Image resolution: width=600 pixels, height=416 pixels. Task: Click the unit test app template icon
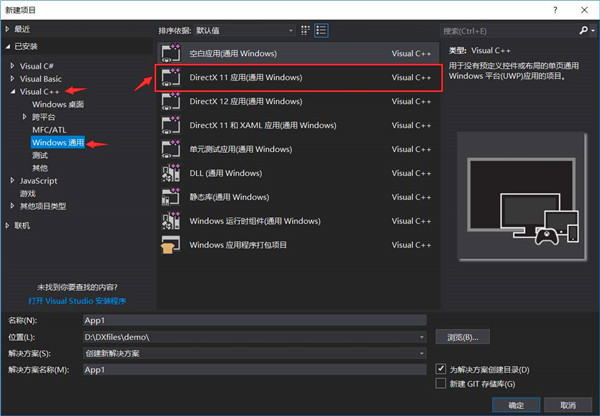(x=171, y=149)
